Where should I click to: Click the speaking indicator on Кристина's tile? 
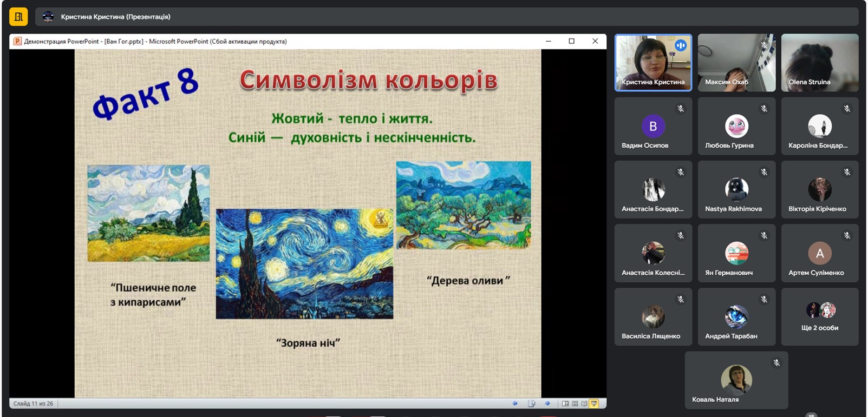click(681, 46)
